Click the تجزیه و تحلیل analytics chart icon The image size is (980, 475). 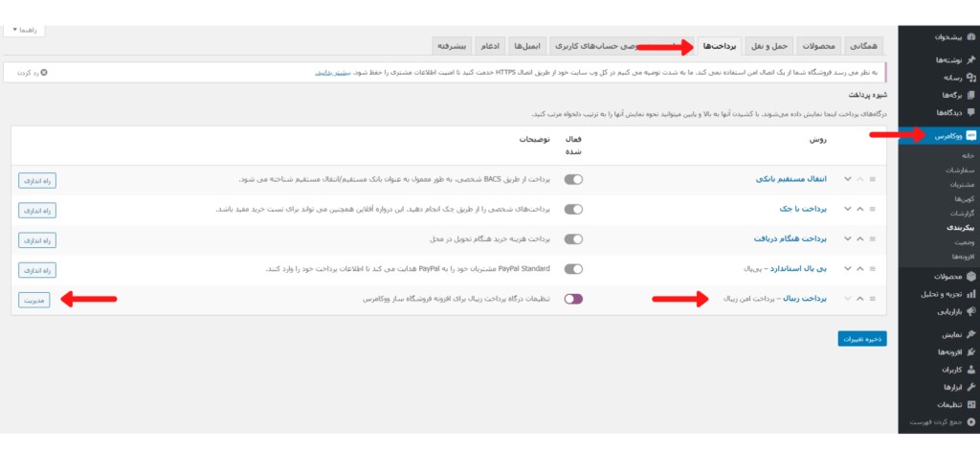click(x=970, y=294)
